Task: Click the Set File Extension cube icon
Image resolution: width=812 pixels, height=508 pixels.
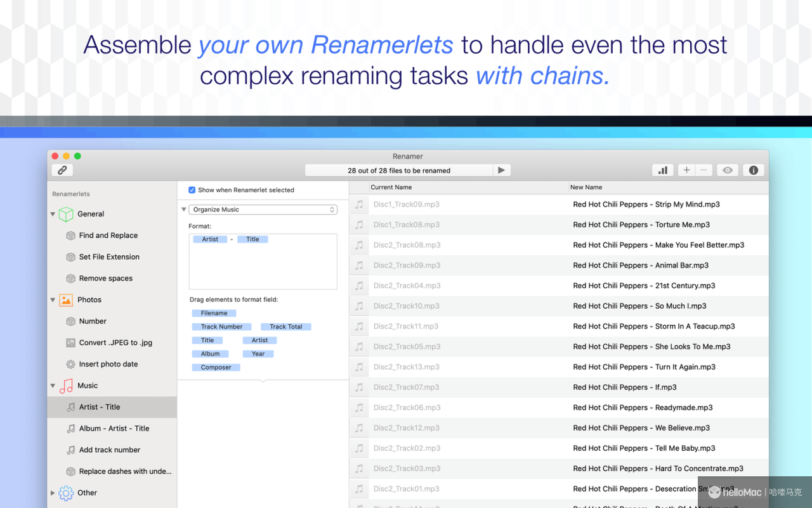Action: coord(71,257)
